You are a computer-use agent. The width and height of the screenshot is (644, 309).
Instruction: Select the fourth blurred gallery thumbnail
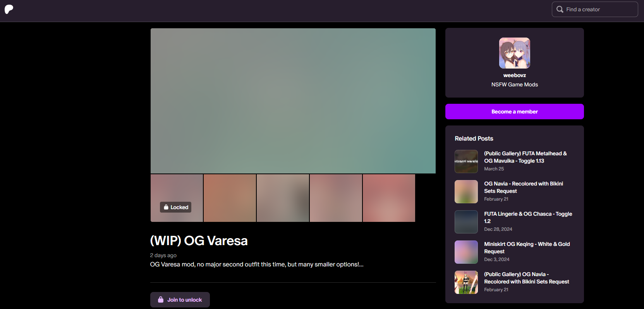(336, 198)
